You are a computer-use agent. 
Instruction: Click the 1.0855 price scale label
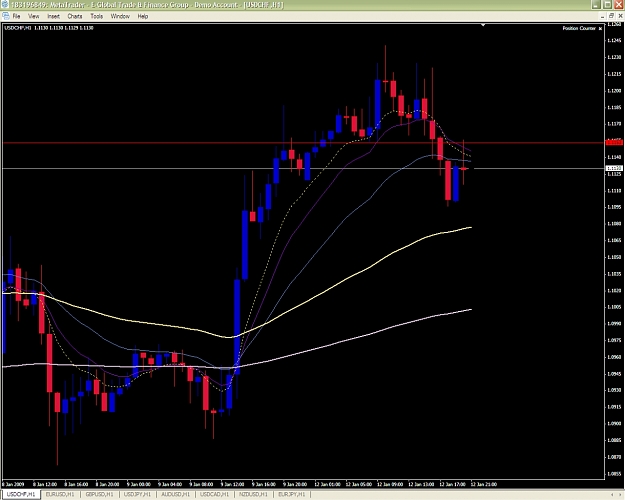click(x=614, y=474)
